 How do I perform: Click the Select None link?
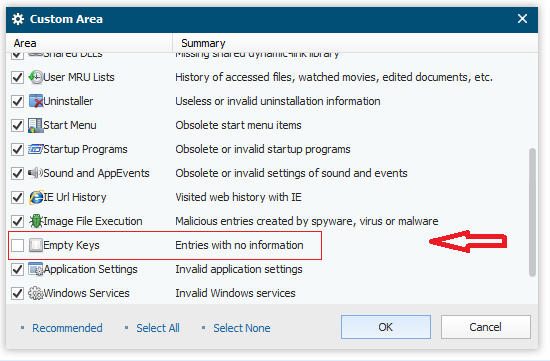coord(242,328)
